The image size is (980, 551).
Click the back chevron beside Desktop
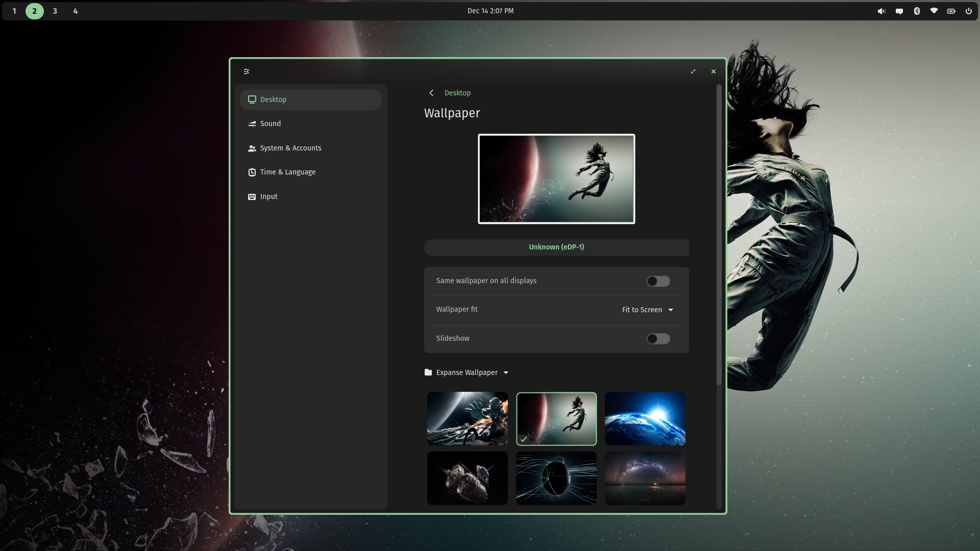(x=431, y=93)
